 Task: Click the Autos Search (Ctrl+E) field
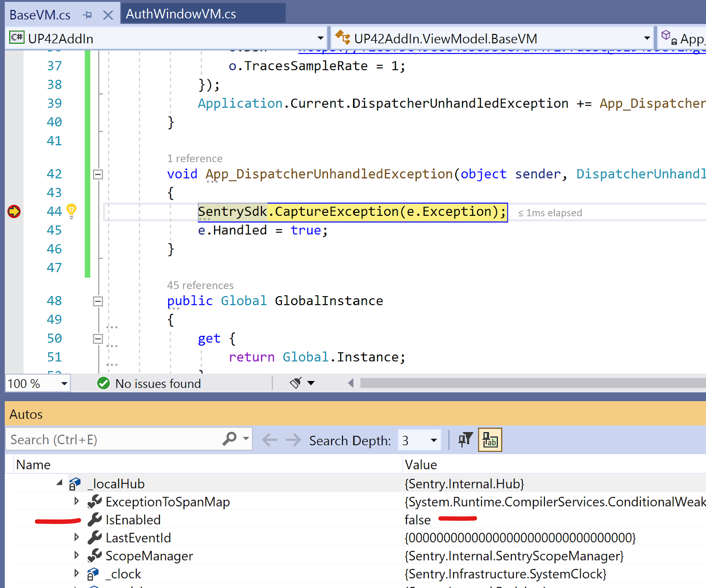pyautogui.click(x=115, y=440)
